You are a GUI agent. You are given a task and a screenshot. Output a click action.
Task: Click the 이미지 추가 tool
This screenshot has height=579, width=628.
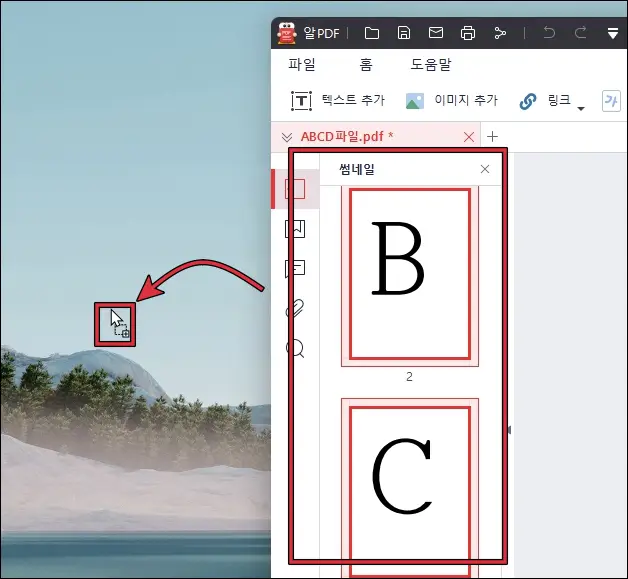click(x=451, y=100)
